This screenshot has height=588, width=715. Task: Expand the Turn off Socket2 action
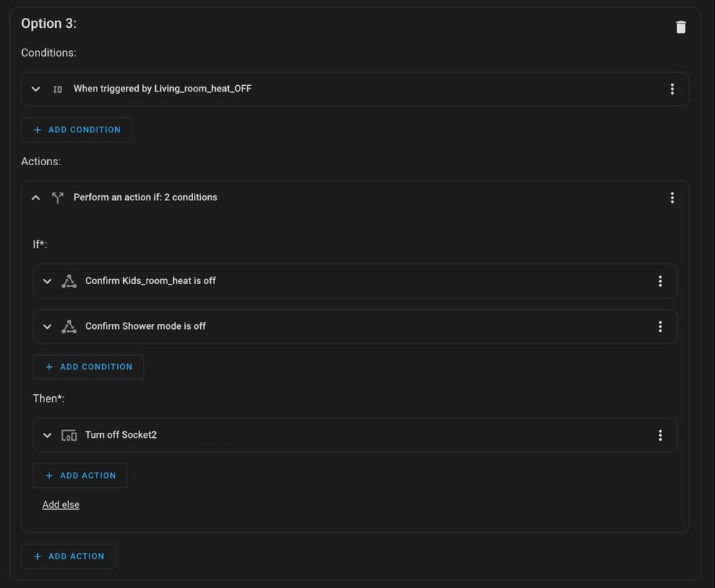tap(47, 435)
